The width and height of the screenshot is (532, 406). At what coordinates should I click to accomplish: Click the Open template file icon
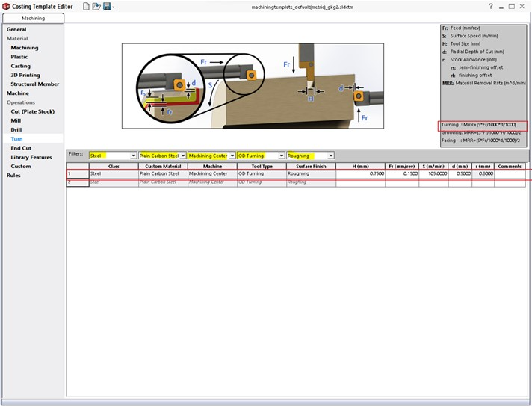tap(96, 6)
